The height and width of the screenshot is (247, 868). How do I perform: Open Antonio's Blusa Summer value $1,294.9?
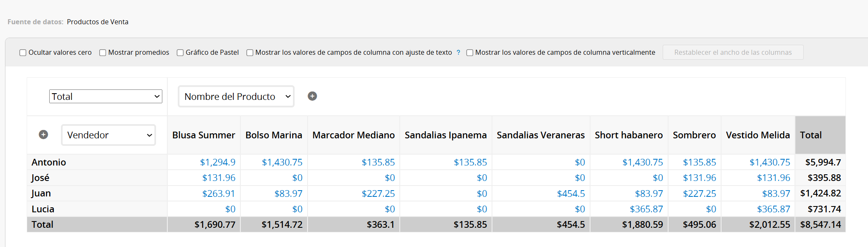[217, 162]
